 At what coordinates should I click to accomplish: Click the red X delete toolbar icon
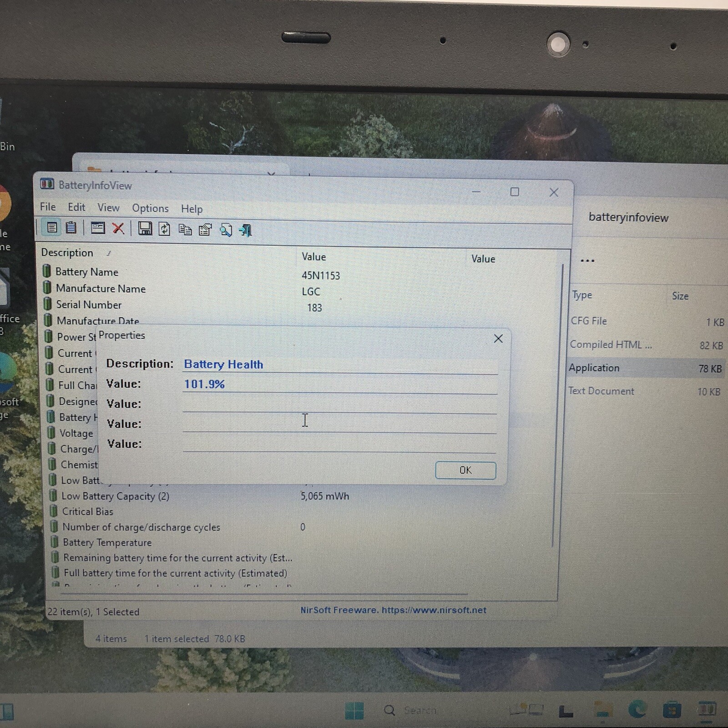click(118, 228)
